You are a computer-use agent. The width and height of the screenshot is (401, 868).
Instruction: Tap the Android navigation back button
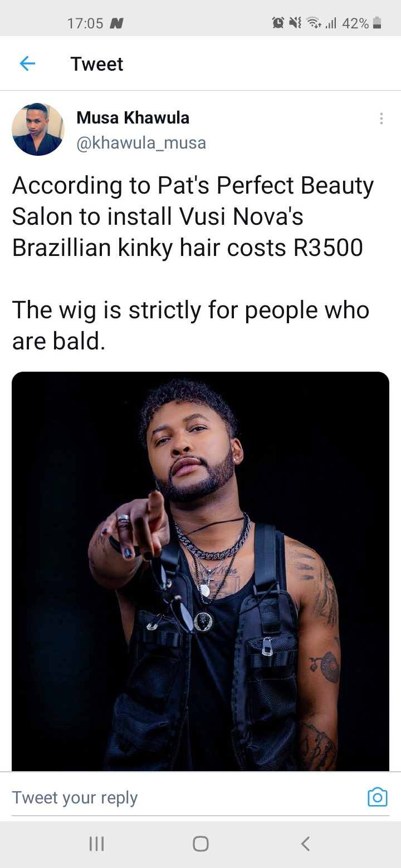click(305, 844)
